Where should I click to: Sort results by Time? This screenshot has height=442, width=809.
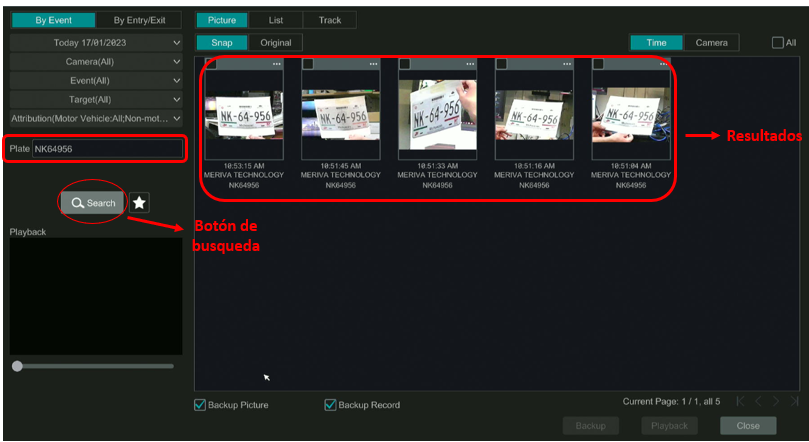(x=656, y=43)
